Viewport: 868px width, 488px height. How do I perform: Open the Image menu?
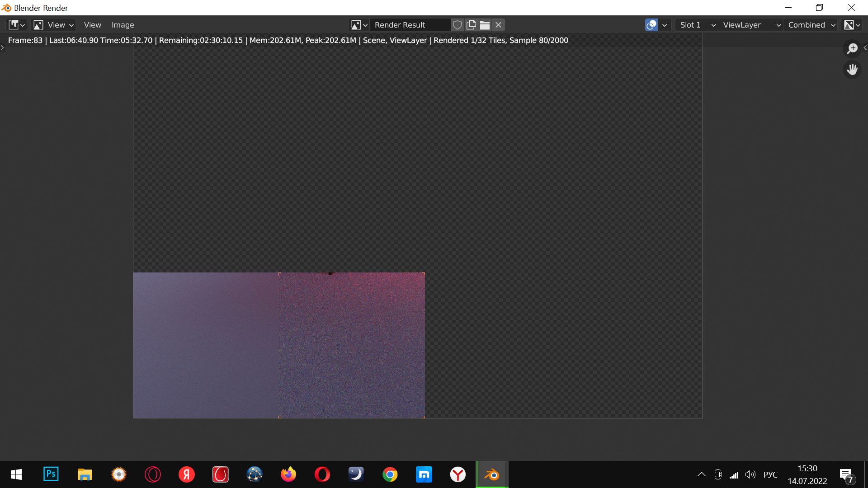[x=123, y=25]
